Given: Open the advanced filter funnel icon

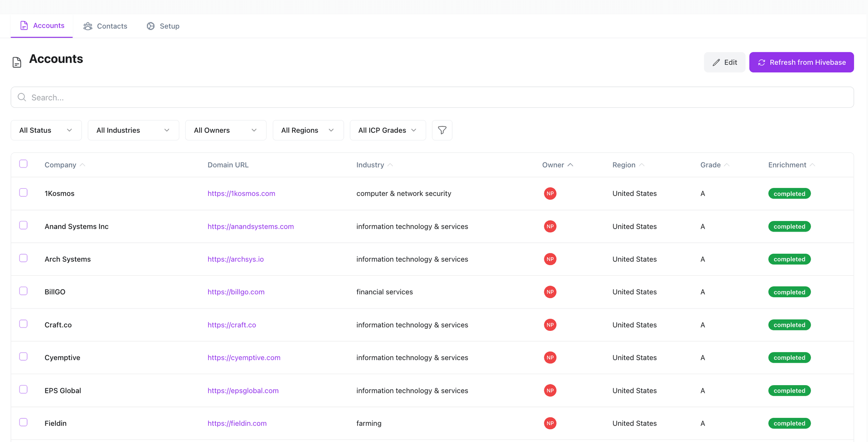Looking at the screenshot, I should coord(442,130).
